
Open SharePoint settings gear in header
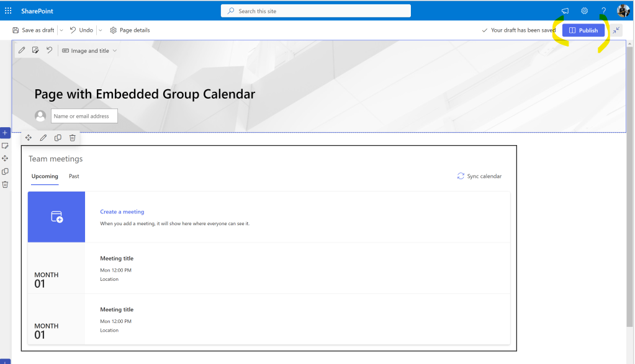584,11
